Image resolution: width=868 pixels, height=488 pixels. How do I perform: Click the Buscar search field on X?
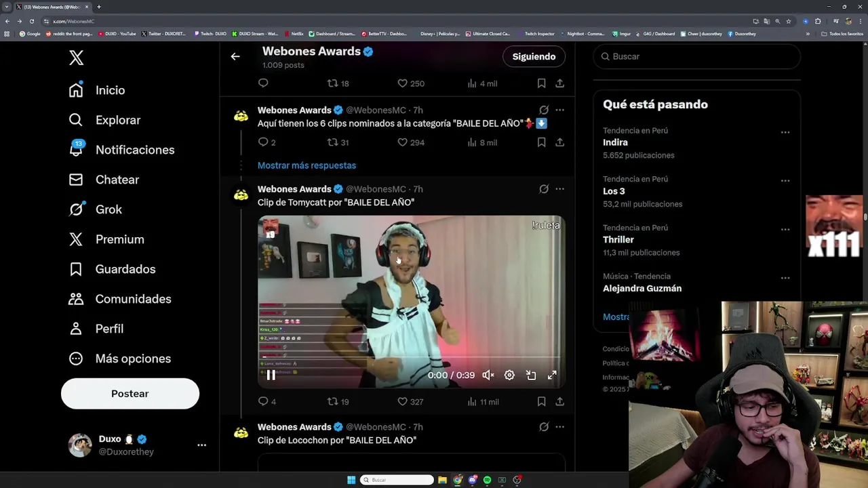(x=697, y=56)
